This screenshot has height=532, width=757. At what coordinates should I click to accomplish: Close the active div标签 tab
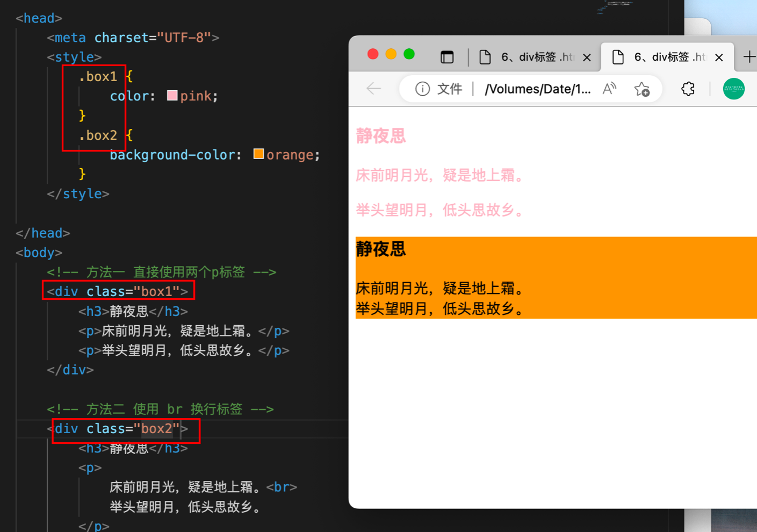click(719, 57)
